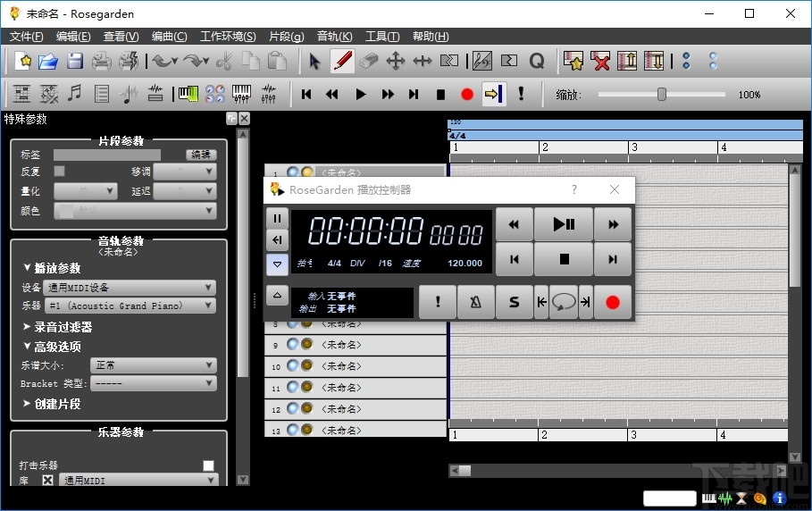The height and width of the screenshot is (511, 812).
Task: Click the solo S button in transport
Action: coord(514,302)
